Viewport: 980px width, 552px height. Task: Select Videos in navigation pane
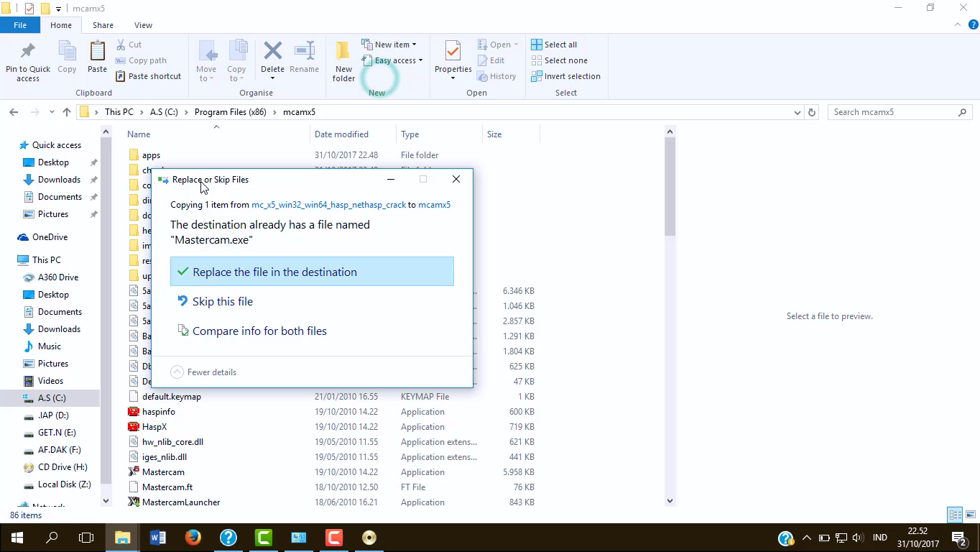[x=50, y=381]
